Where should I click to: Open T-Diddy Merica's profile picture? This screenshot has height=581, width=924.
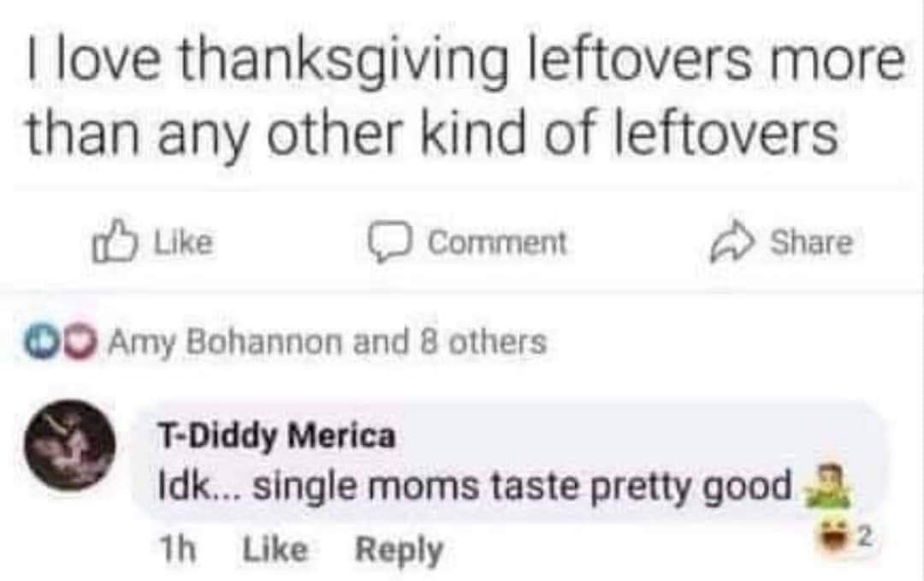pyautogui.click(x=68, y=447)
